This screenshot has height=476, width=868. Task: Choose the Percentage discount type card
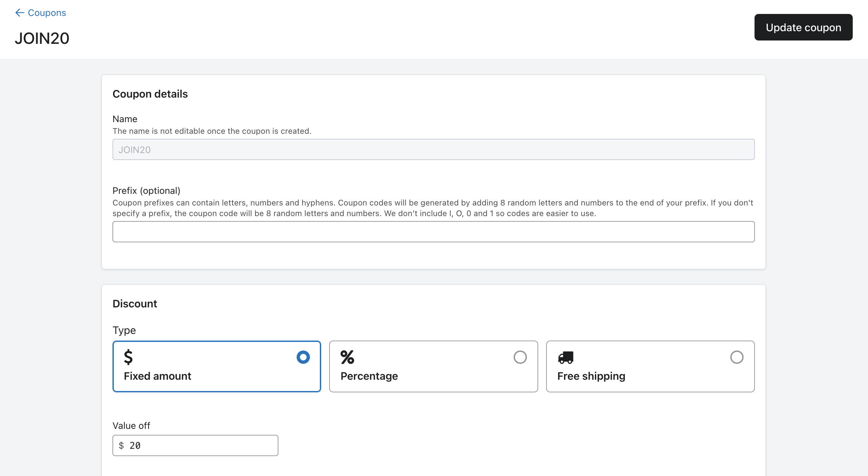433,366
